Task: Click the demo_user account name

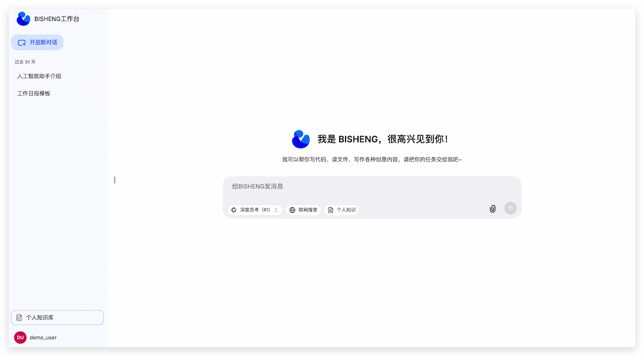Action: tap(43, 338)
